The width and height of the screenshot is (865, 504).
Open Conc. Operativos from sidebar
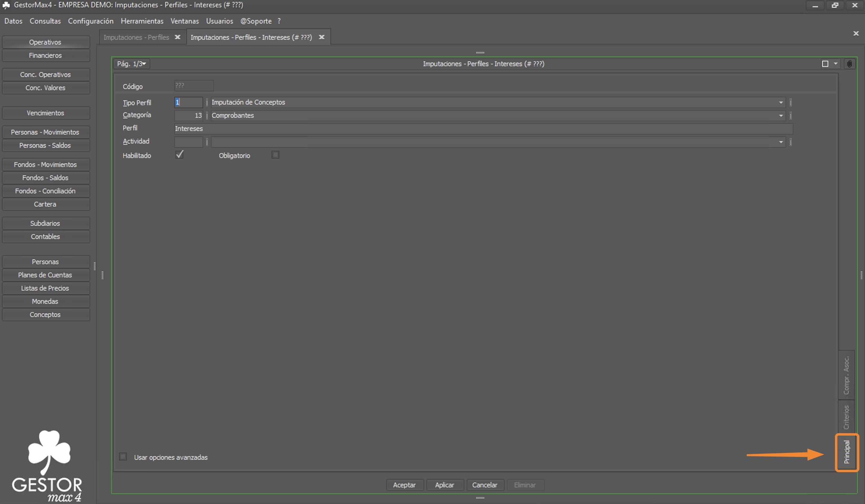coord(45,74)
